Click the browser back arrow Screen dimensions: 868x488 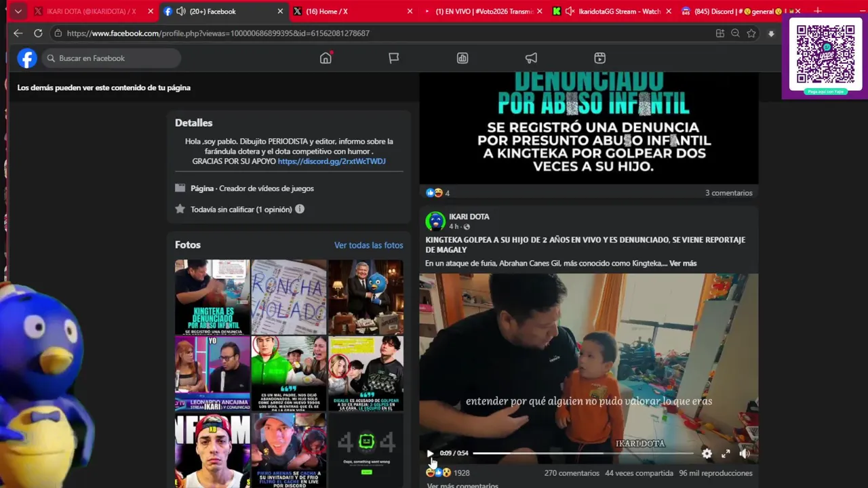tap(18, 33)
